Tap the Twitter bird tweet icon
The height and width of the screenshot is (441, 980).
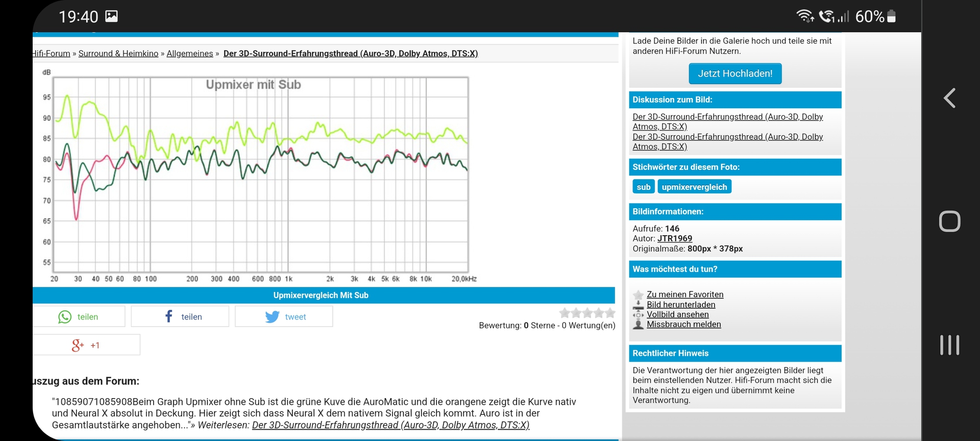pyautogui.click(x=272, y=317)
